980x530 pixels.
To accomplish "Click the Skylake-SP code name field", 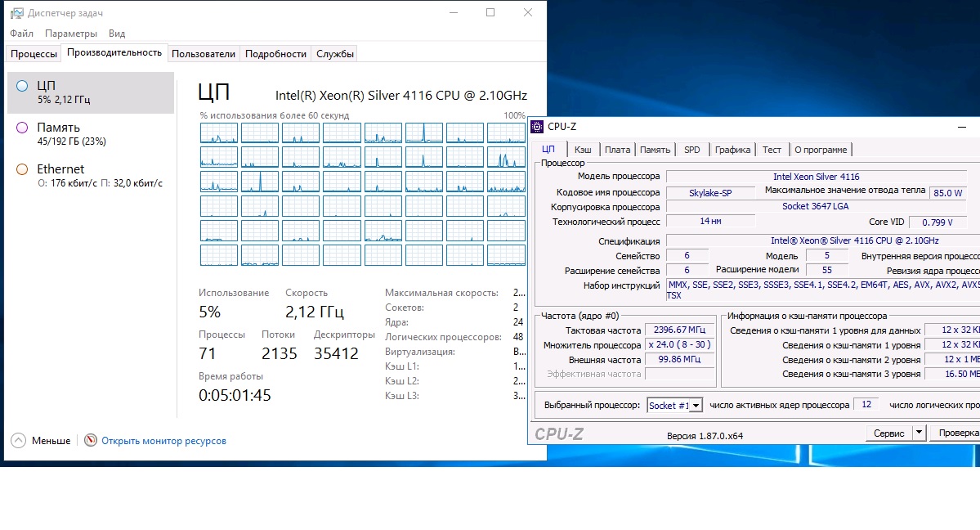I will tap(710, 193).
